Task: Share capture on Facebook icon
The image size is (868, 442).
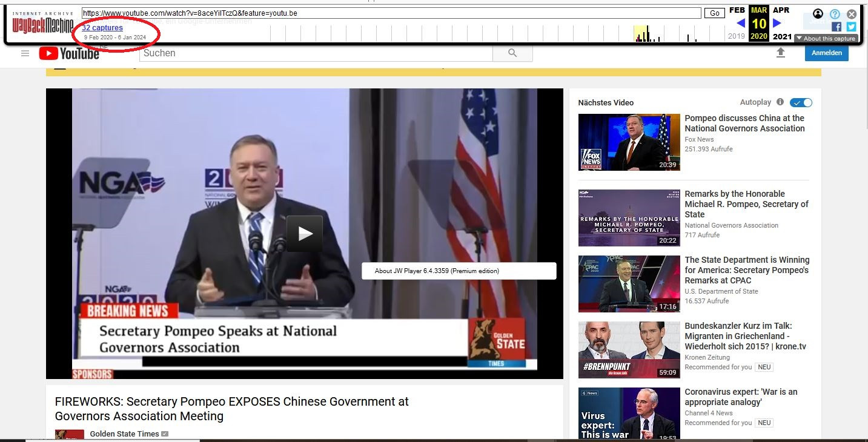Action: 837,27
